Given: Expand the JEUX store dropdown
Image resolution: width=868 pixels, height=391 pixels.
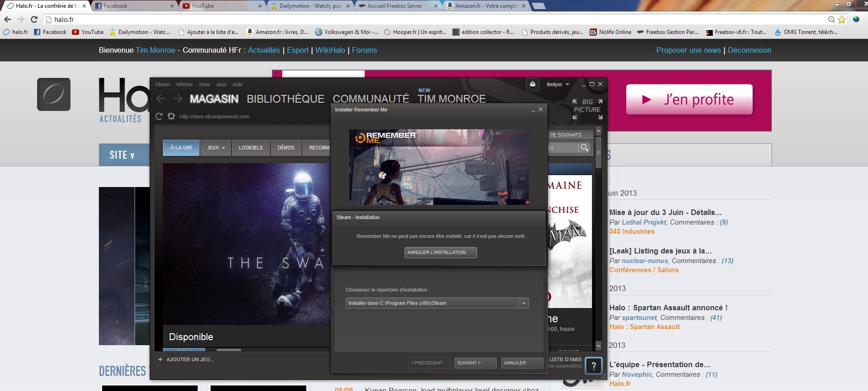Looking at the screenshot, I should coord(216,148).
